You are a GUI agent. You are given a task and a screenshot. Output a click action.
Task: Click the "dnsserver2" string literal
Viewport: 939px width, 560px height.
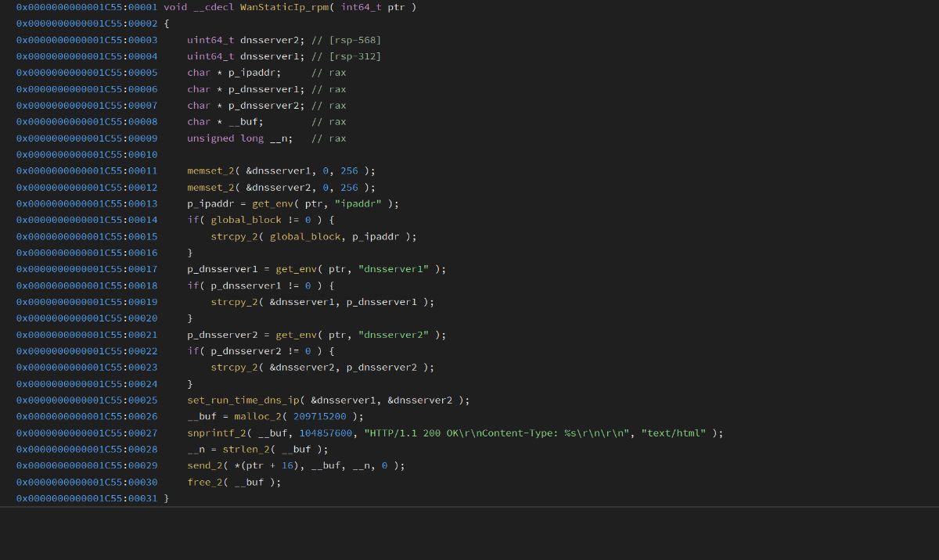[x=394, y=336]
